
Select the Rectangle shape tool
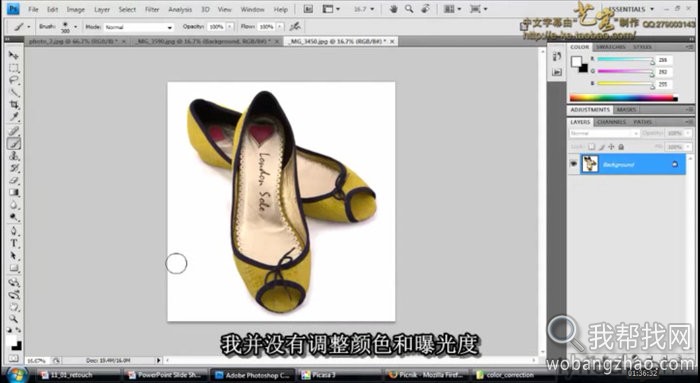[14, 268]
